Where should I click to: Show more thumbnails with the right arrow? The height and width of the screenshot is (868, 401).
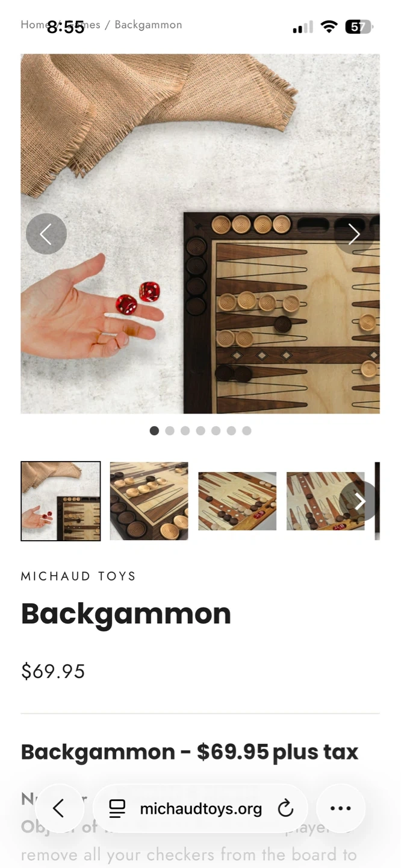coord(359,501)
